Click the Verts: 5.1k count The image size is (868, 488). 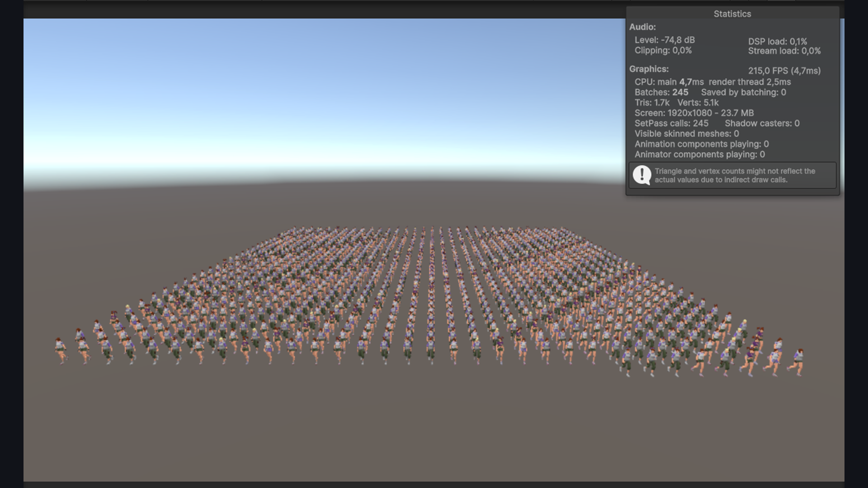(698, 103)
